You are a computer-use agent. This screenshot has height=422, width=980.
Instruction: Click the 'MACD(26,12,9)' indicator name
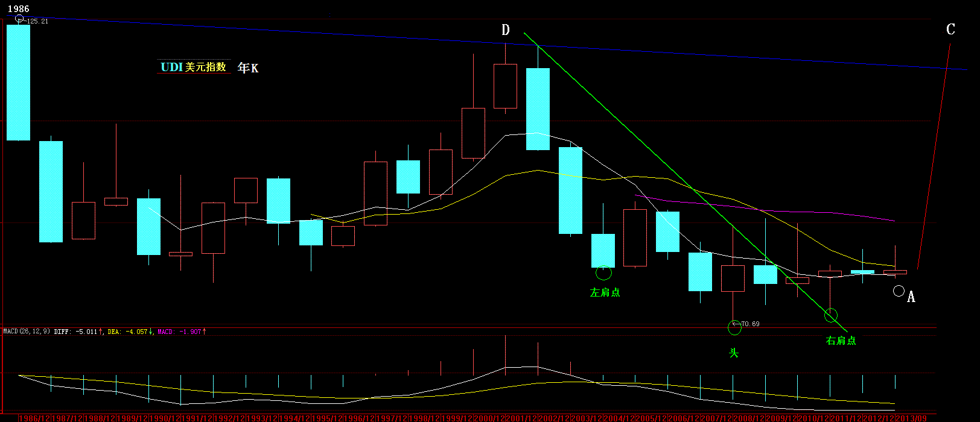pyautogui.click(x=27, y=331)
